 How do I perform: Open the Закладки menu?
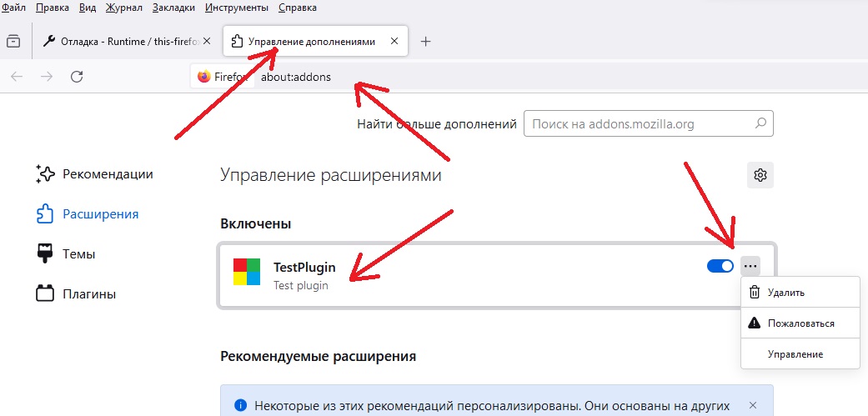[173, 8]
